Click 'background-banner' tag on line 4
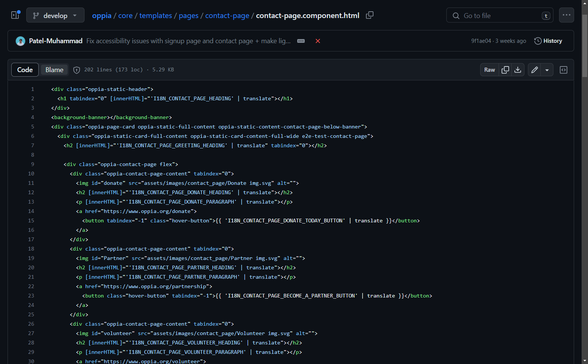588x364 pixels. tap(80, 117)
